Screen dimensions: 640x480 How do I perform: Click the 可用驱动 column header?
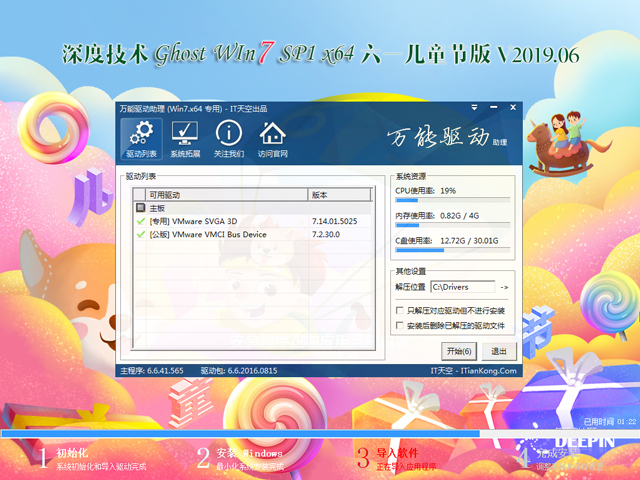point(227,195)
